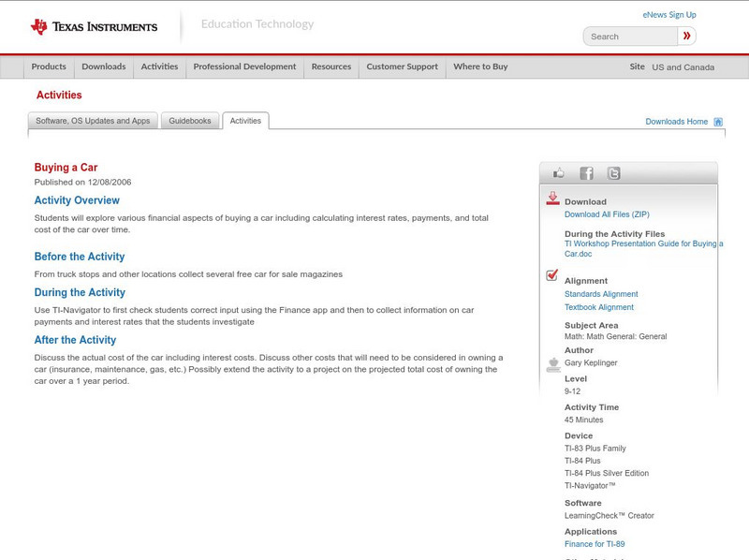Viewport: 749px width, 560px height.
Task: Open the Downloads menu
Action: tap(104, 66)
